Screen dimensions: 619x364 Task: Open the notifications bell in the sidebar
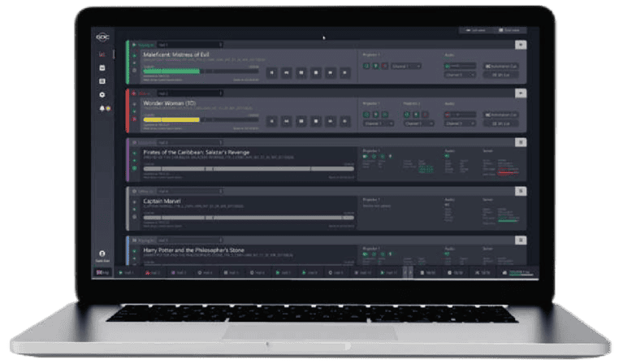(x=102, y=108)
